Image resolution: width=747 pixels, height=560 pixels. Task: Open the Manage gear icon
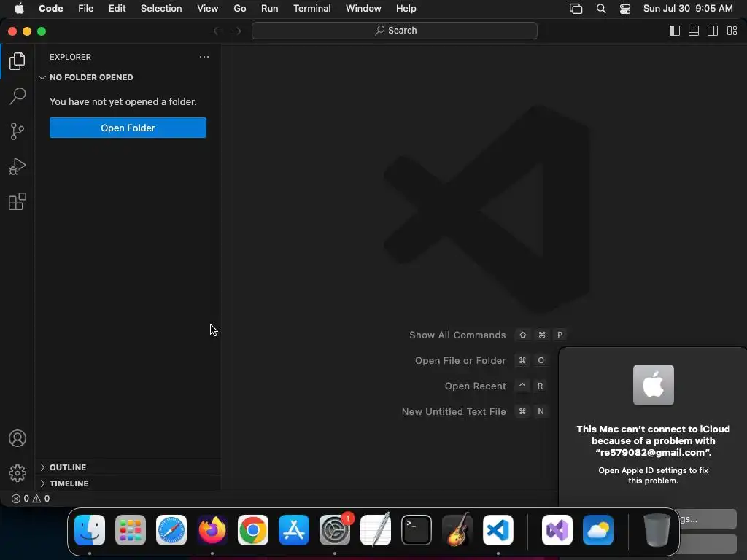[18, 472]
